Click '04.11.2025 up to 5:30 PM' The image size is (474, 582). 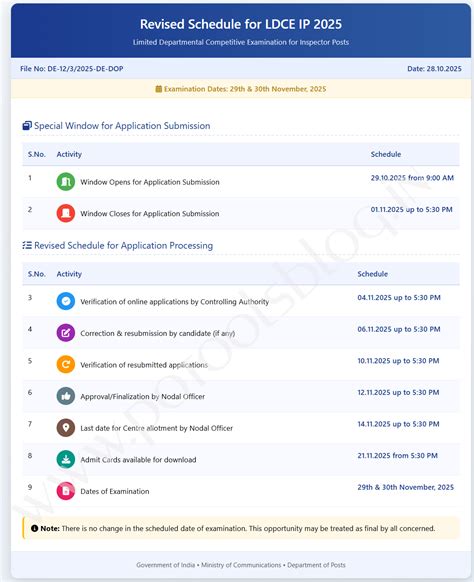click(x=399, y=297)
